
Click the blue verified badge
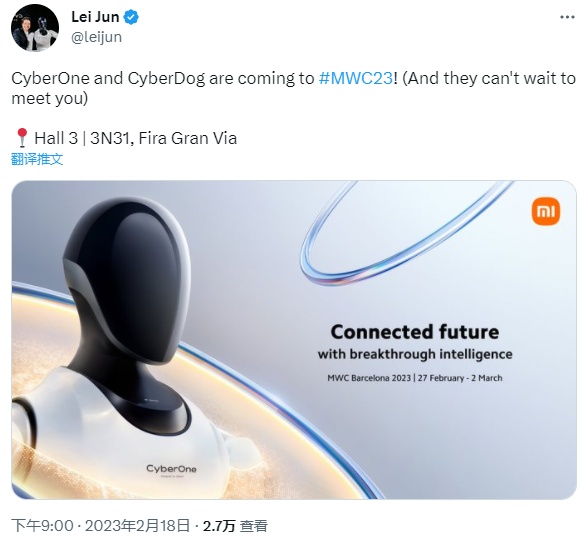coord(131,17)
